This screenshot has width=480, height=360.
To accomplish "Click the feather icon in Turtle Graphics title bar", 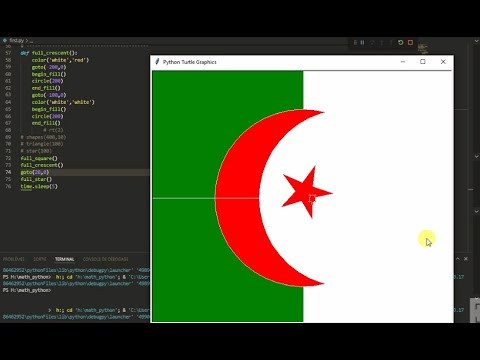I will point(157,61).
